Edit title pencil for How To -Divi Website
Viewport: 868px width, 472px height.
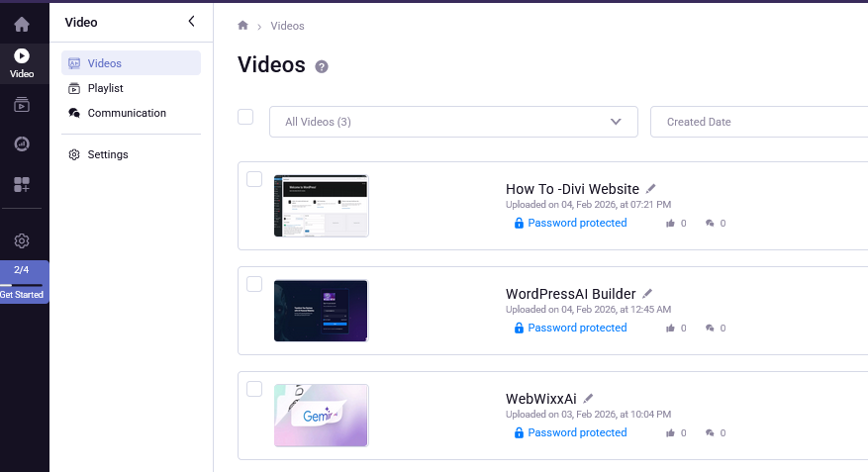pos(651,188)
